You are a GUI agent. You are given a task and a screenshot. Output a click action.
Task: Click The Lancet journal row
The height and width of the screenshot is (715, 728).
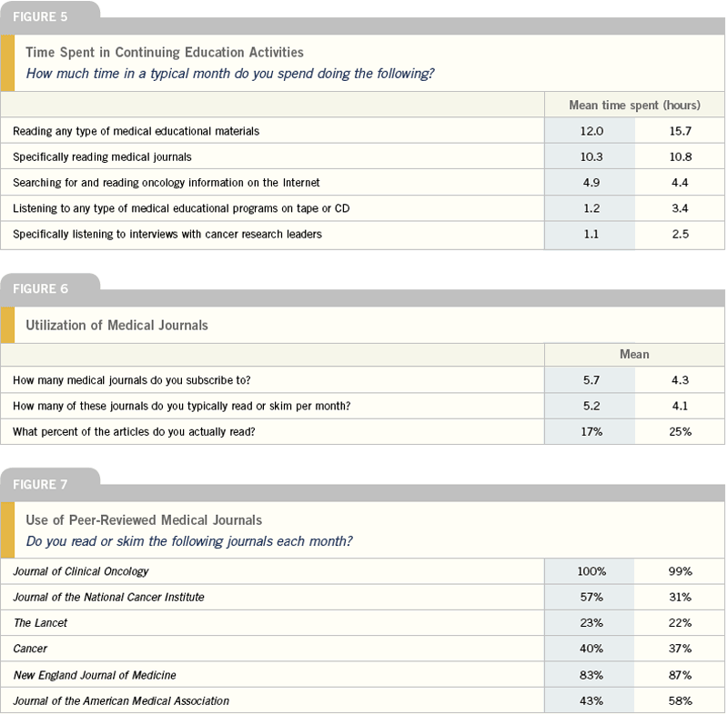point(362,622)
